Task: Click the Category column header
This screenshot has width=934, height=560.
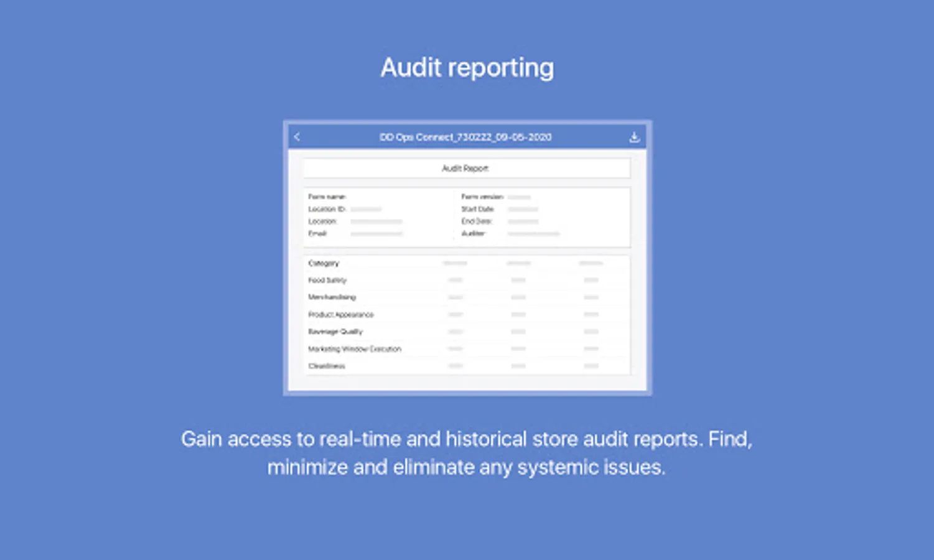Action: [x=324, y=263]
